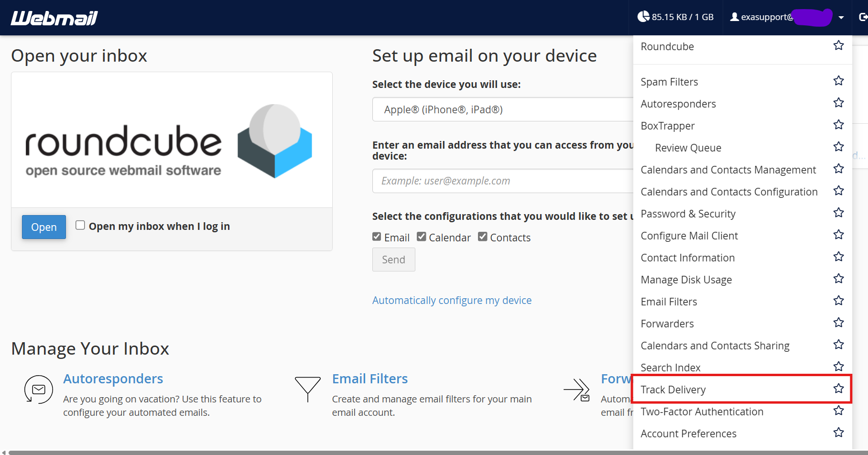Screen dimensions: 868x455
Task: Open Spam Filters from the menu
Action: [669, 82]
